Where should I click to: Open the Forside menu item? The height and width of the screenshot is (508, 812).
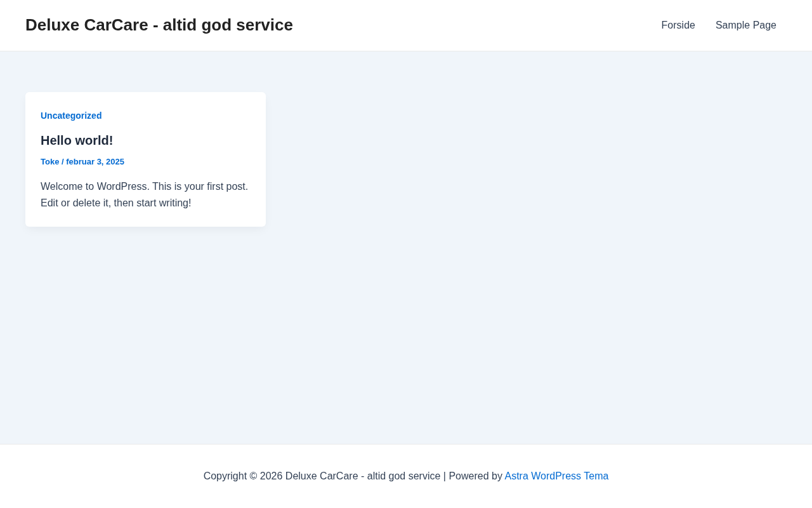[x=678, y=25]
